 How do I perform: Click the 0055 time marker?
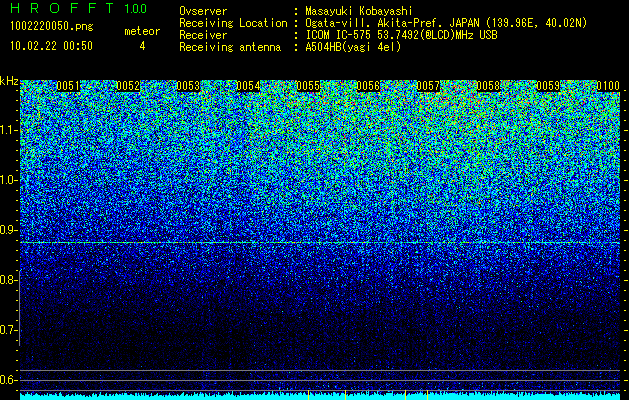tap(308, 86)
